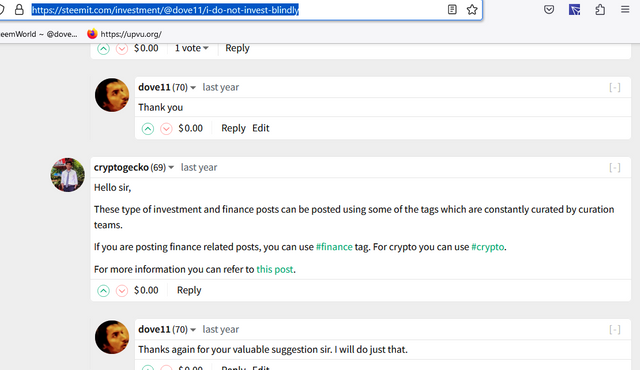Click the Firefox icon on upvu.org bookmark
This screenshot has width=640, height=370.
click(92, 34)
